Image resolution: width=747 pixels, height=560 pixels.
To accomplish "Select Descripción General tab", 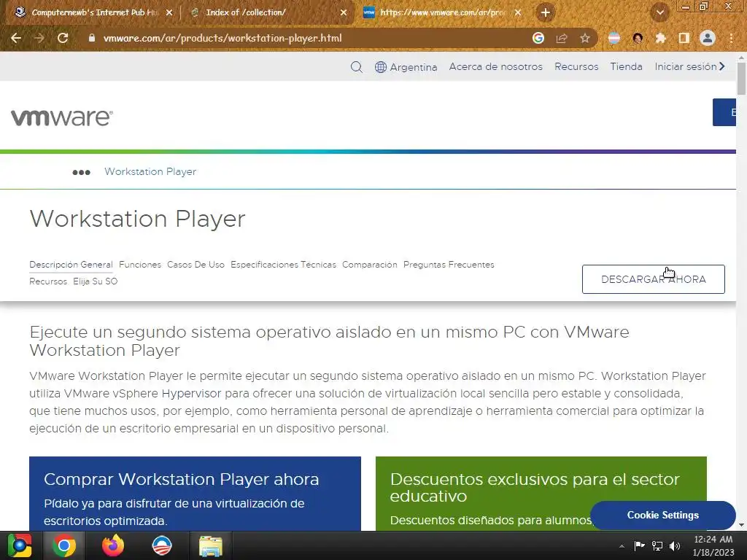I will click(x=71, y=264).
